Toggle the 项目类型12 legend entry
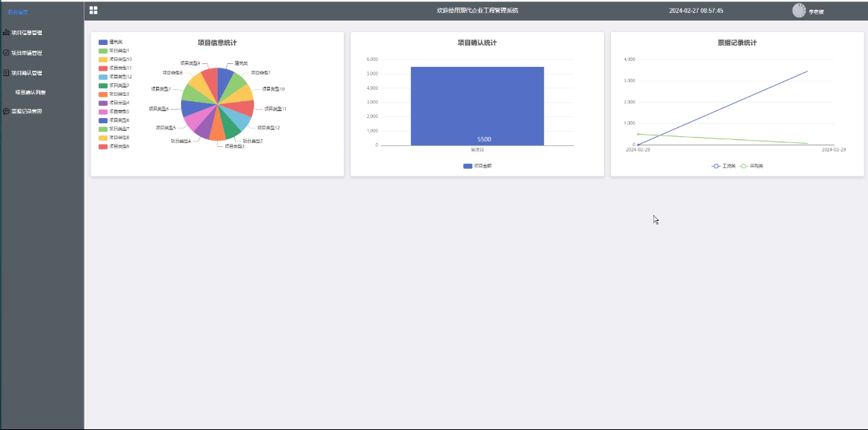868x430 pixels. tap(115, 77)
